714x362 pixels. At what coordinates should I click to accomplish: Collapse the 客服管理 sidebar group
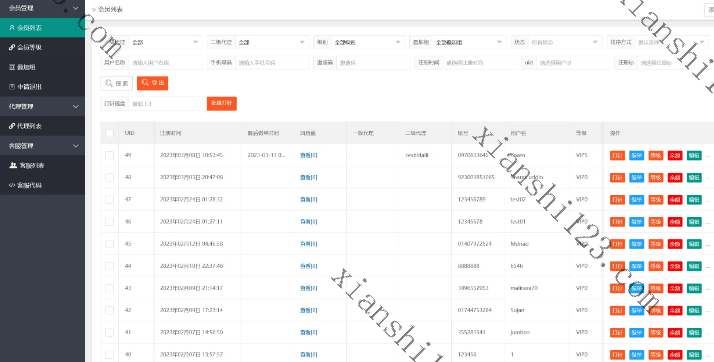pos(42,146)
